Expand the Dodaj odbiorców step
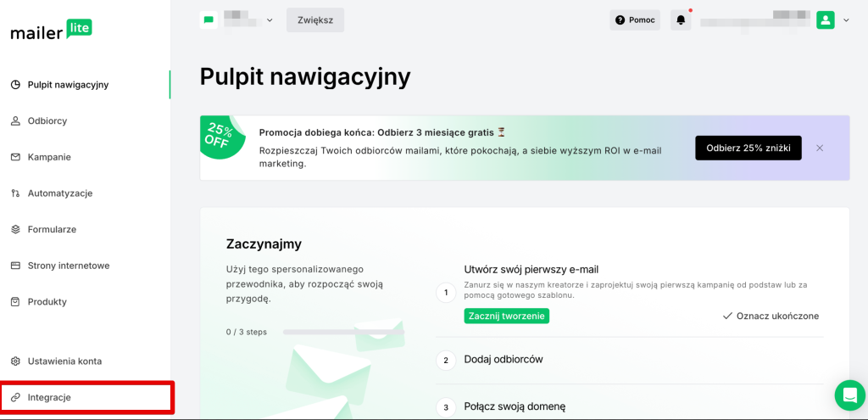This screenshot has width=868, height=420. click(x=504, y=360)
